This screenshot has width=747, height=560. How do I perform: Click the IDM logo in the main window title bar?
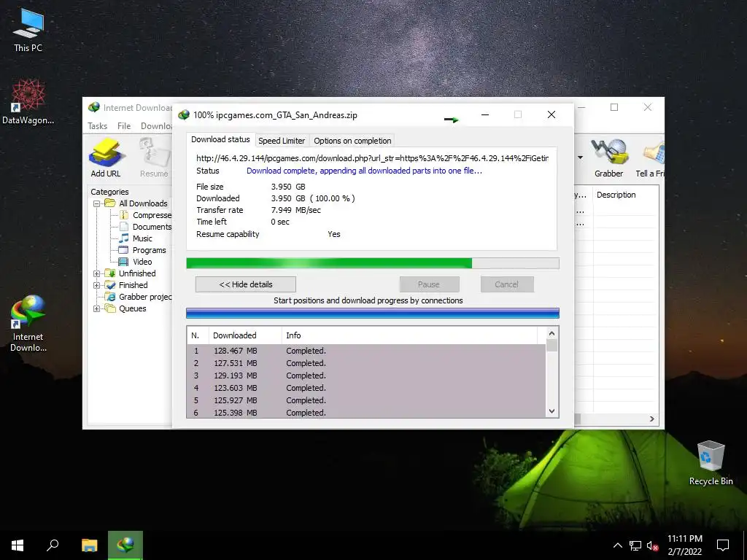point(94,108)
